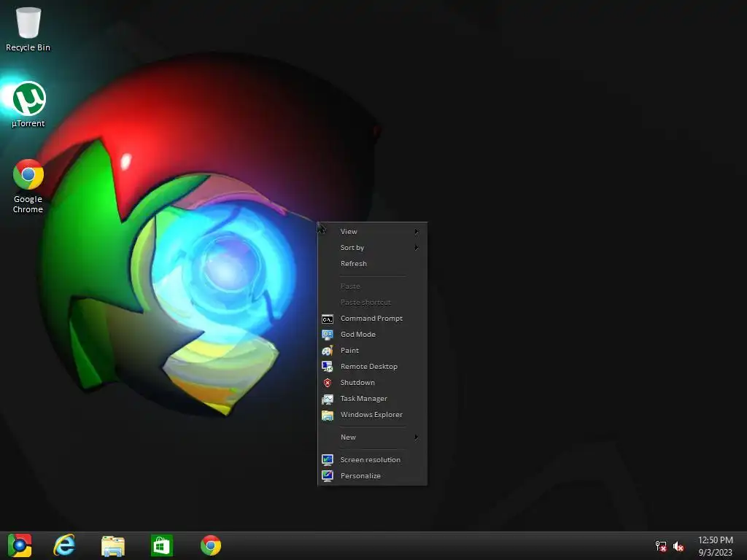Click the Chrome-themed Start button
Image resolution: width=747 pixels, height=560 pixels.
pyautogui.click(x=20, y=545)
